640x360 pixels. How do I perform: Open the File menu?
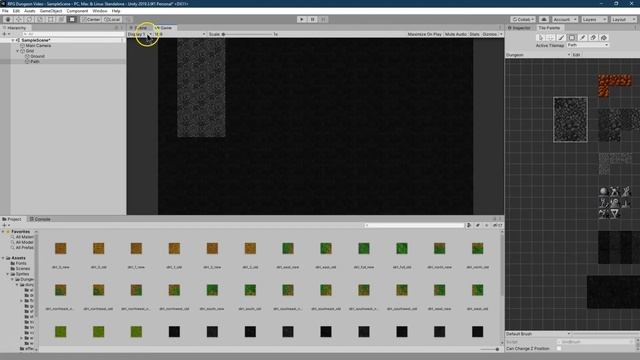pos(5,11)
